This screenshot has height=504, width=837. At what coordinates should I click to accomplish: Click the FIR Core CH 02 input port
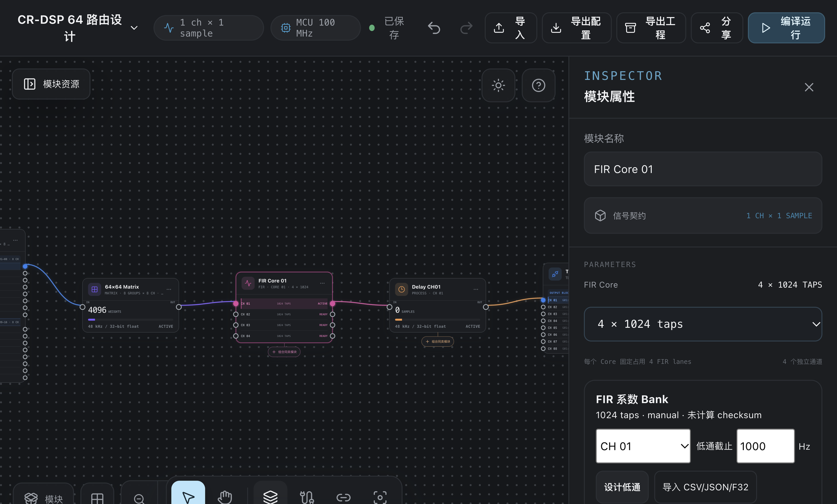236,314
